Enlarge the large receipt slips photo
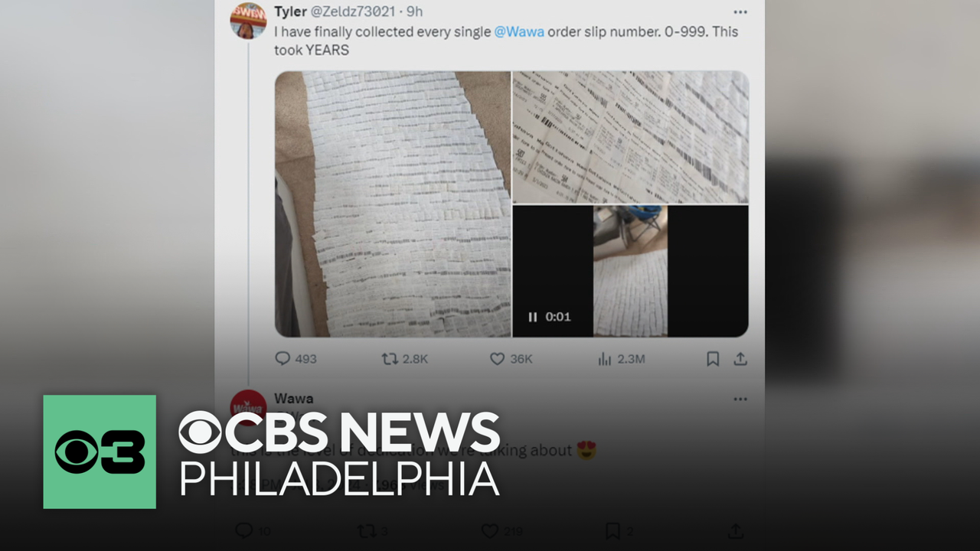The width and height of the screenshot is (980, 551). click(393, 204)
